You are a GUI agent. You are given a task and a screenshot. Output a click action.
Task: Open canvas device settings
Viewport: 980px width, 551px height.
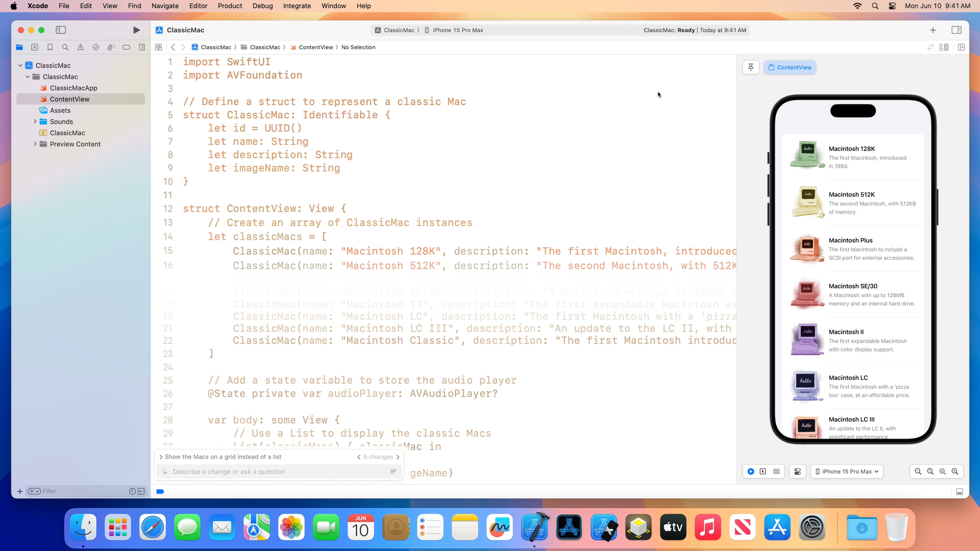click(x=798, y=471)
